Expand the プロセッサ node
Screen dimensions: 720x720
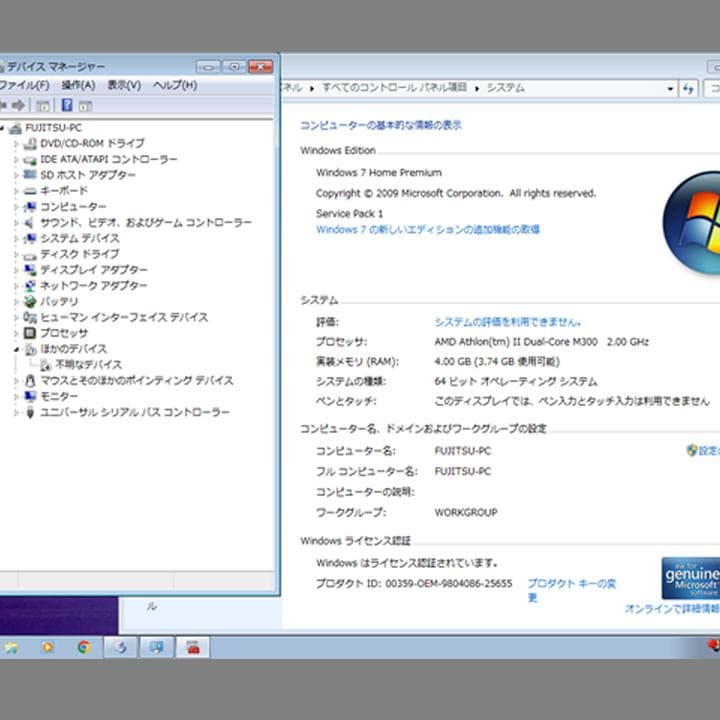click(x=16, y=333)
